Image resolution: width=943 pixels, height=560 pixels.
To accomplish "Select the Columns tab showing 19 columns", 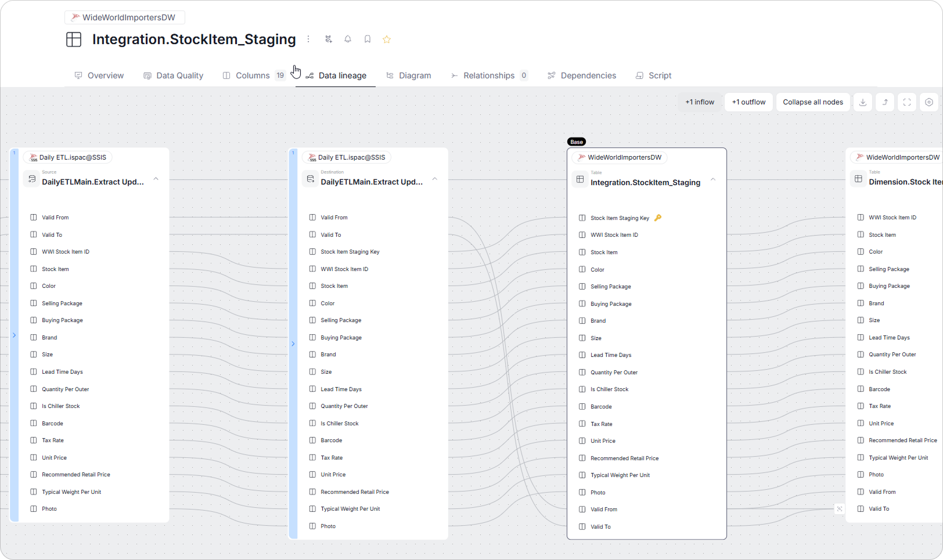I will click(253, 75).
